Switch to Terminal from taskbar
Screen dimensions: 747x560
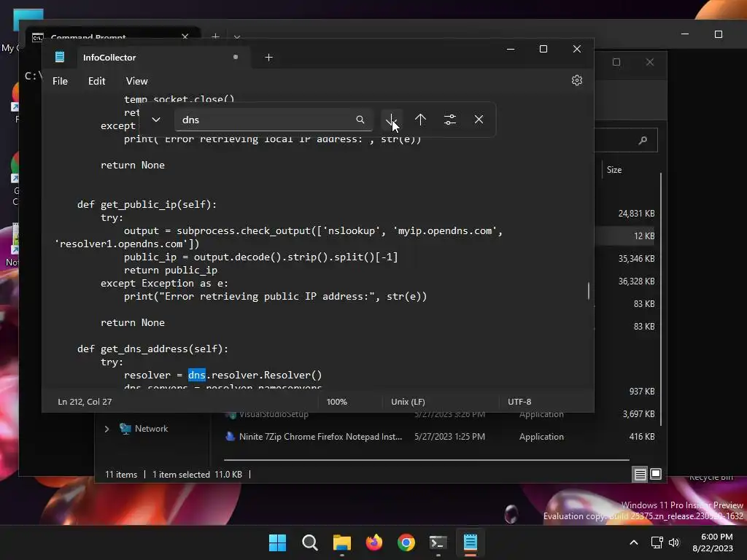[x=438, y=542]
